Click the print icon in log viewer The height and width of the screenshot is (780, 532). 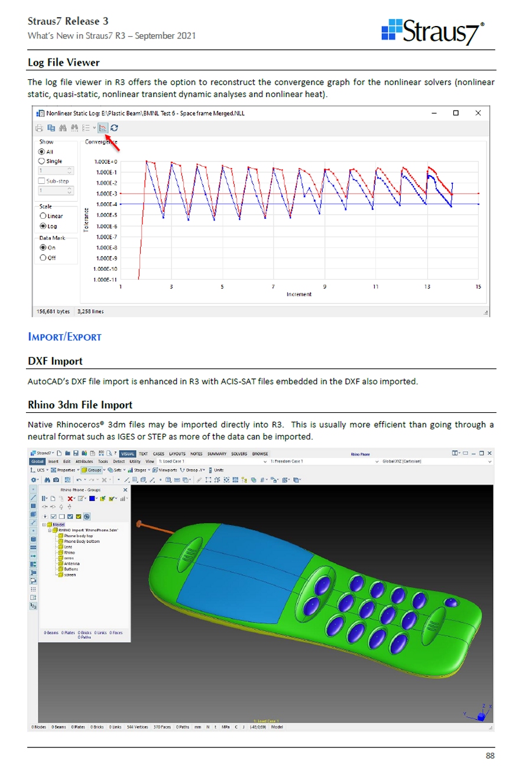39,128
